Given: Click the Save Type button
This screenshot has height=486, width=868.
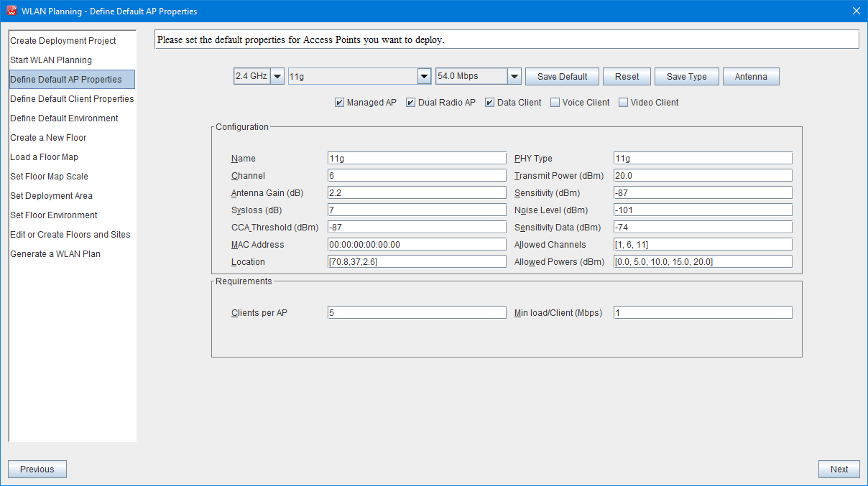Looking at the screenshot, I should point(687,77).
